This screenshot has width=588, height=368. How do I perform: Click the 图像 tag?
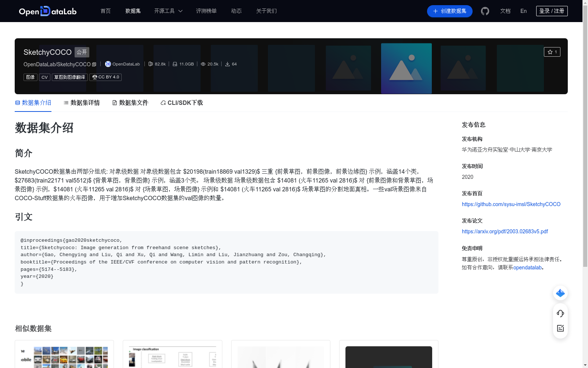(31, 77)
